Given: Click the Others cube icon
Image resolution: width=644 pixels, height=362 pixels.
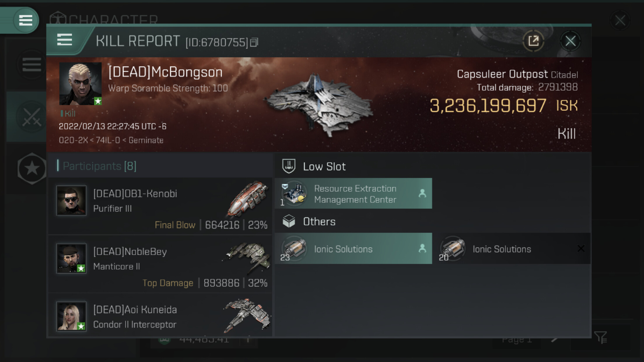Looking at the screenshot, I should point(289,222).
